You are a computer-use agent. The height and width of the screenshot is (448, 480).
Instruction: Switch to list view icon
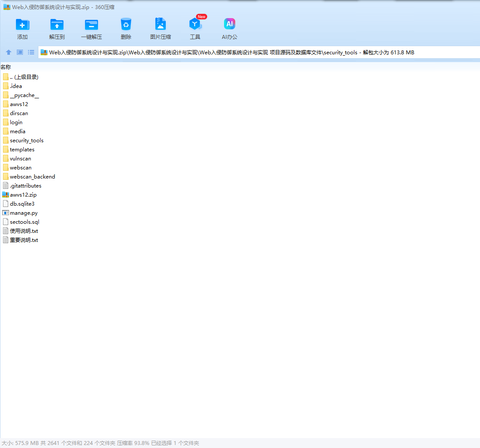click(31, 52)
